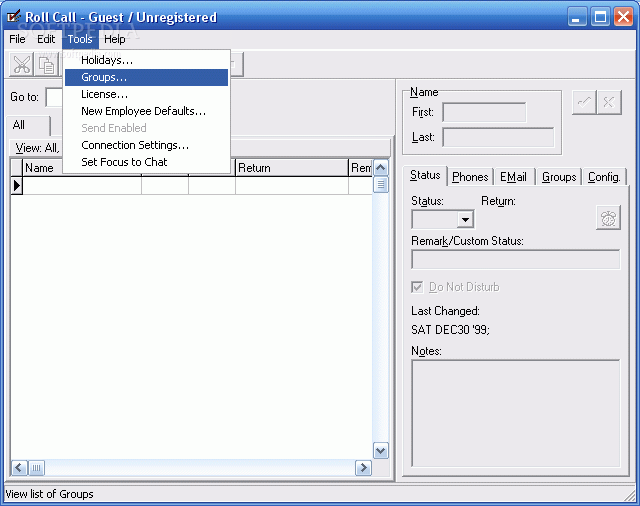Viewport: 640px width, 506px height.
Task: Open the Status dropdown arrow
Action: (465, 220)
